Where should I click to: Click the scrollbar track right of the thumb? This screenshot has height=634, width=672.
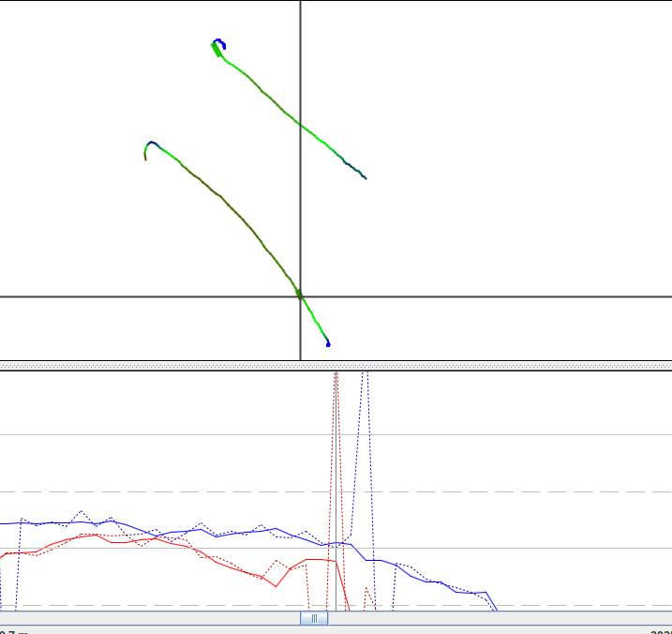(497, 618)
